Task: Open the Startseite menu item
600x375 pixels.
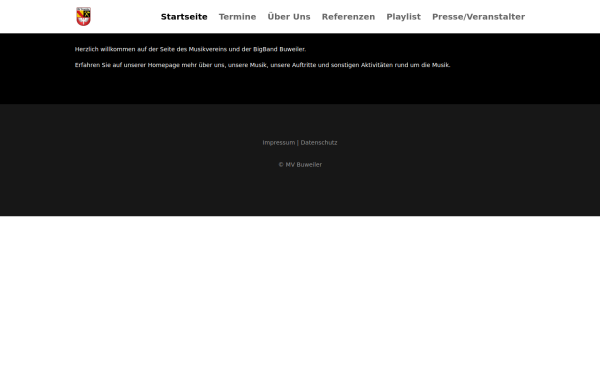Action: [x=184, y=17]
